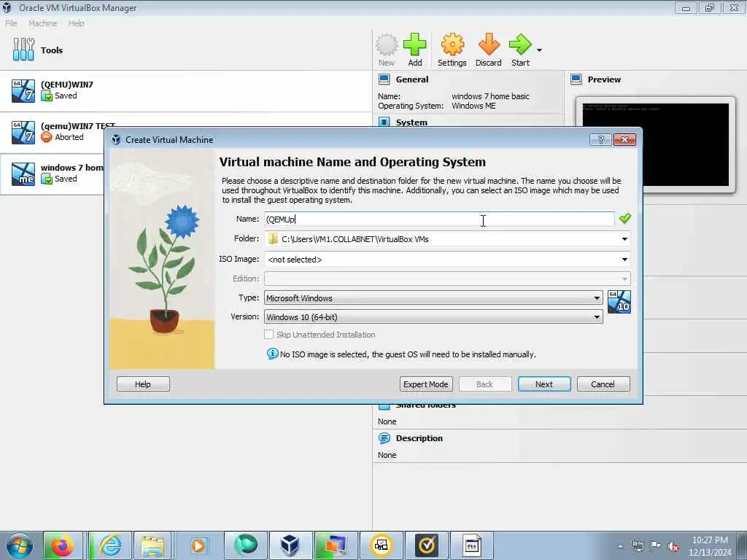Switch to Expert Mode
747x560 pixels.
(426, 384)
